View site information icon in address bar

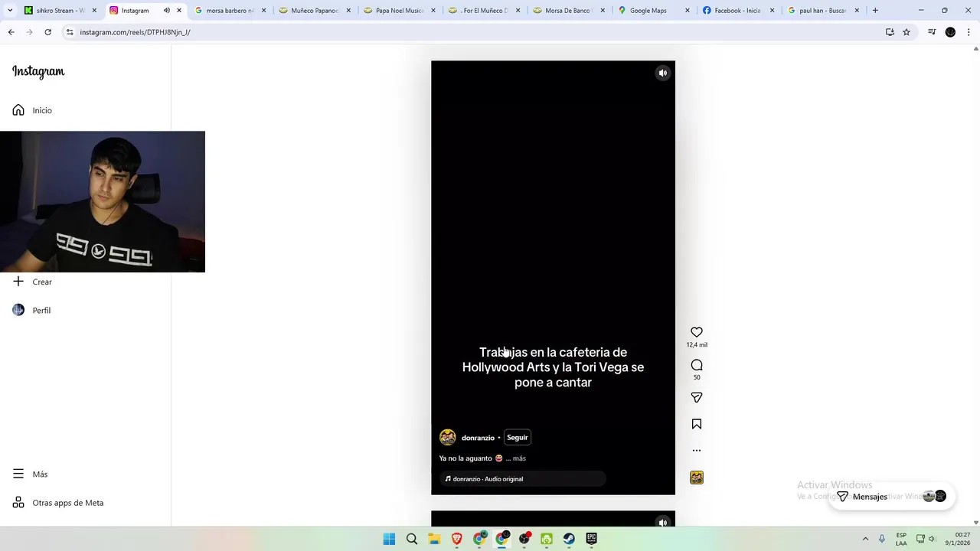[x=70, y=32]
